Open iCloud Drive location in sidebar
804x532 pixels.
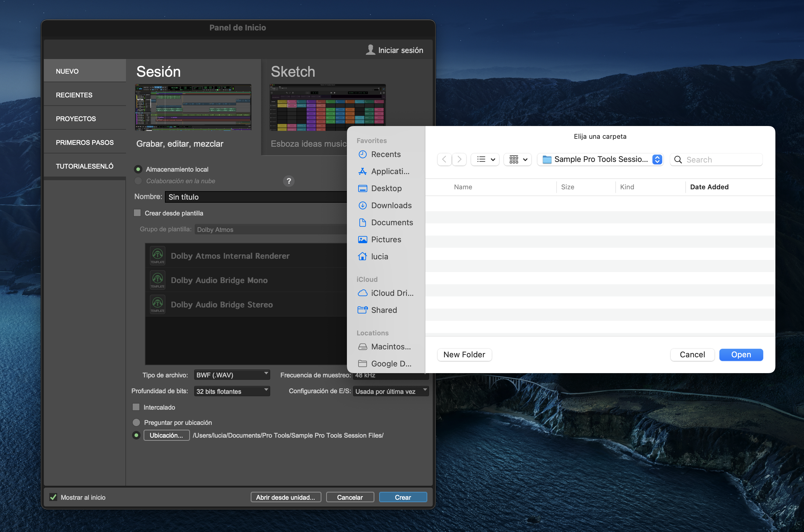pyautogui.click(x=392, y=293)
